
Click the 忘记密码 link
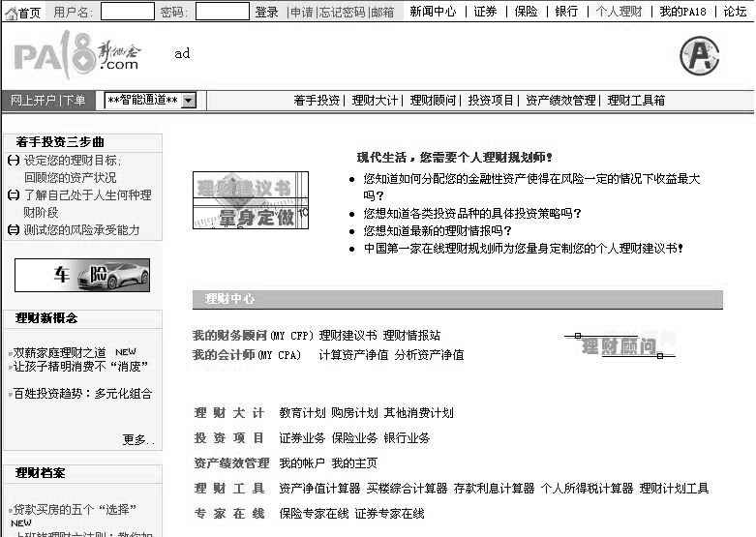tap(343, 12)
